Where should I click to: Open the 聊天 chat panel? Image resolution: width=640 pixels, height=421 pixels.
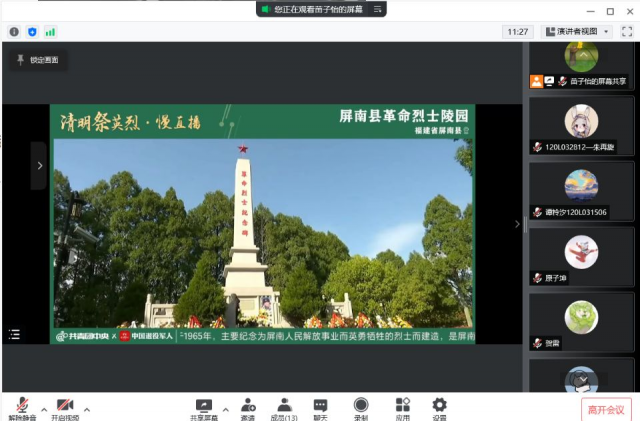coord(320,406)
